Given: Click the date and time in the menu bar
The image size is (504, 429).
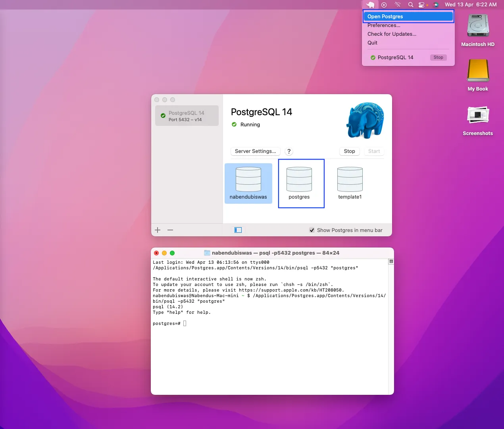Looking at the screenshot, I should coord(471,5).
